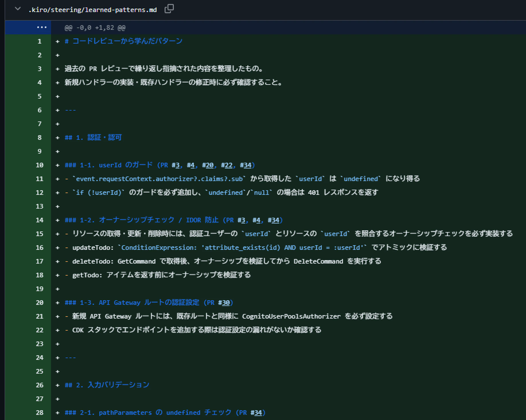Screen dimensions: 526x420
Task: Click line number 8 in the gutter
Action: (40, 138)
